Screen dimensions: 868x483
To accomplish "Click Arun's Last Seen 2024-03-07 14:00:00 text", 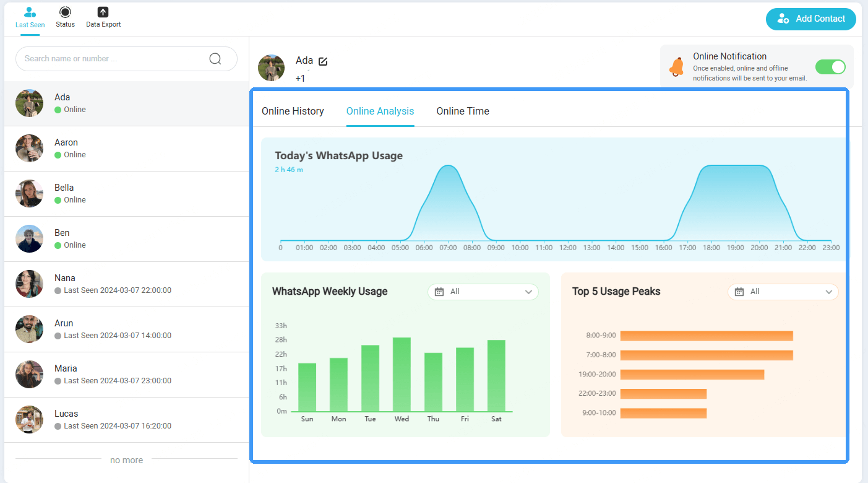I will coord(118,336).
